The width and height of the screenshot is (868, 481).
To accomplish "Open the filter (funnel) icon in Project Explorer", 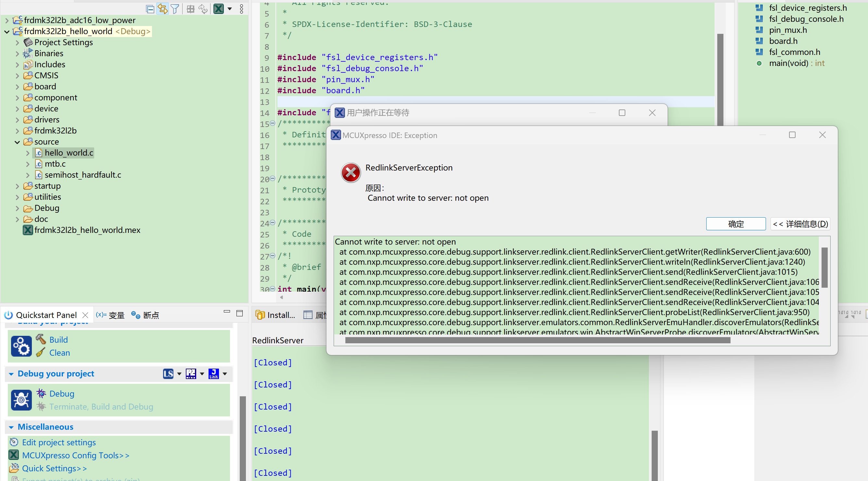I will pyautogui.click(x=175, y=9).
